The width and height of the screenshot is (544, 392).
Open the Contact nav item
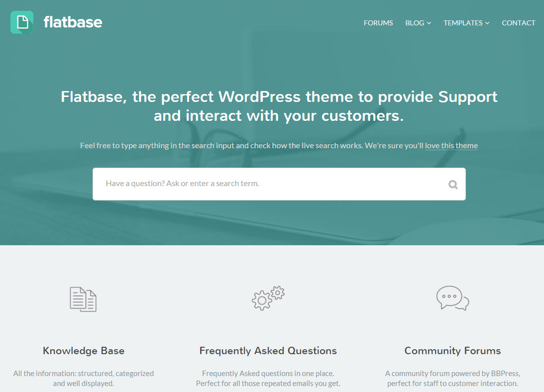[518, 23]
